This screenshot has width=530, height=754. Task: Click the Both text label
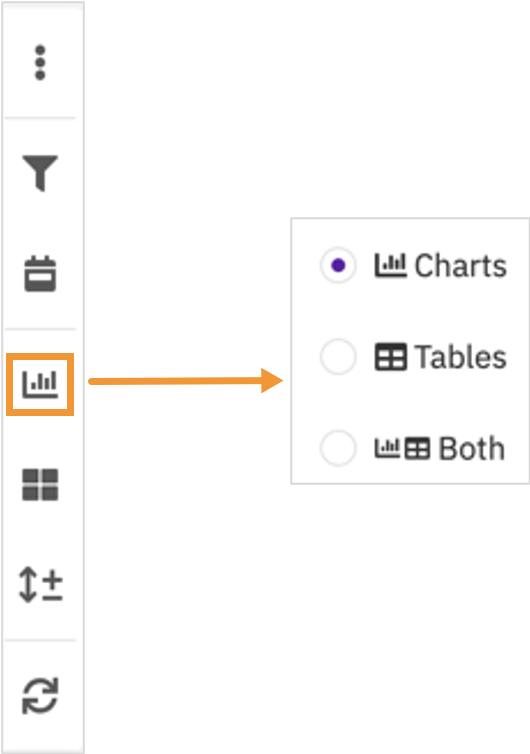click(472, 448)
